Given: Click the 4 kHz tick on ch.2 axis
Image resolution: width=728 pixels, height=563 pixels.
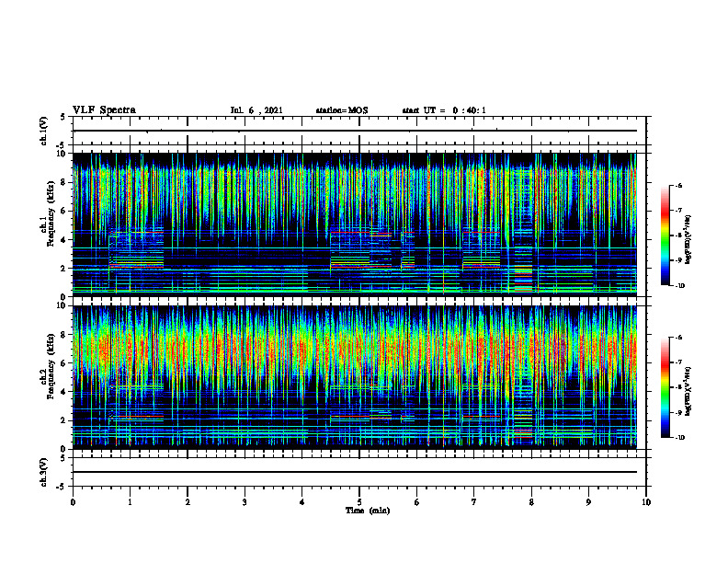Looking at the screenshot, I should (64, 392).
